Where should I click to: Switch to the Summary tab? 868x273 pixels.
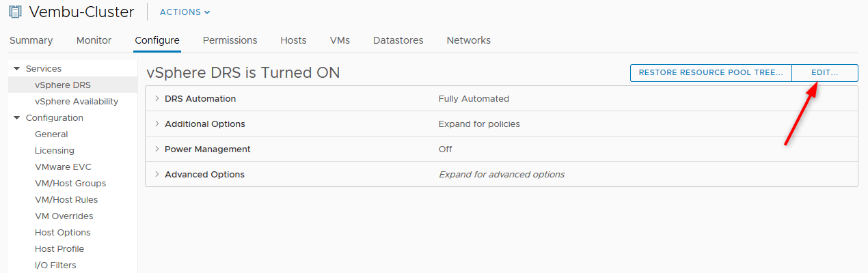tap(31, 40)
